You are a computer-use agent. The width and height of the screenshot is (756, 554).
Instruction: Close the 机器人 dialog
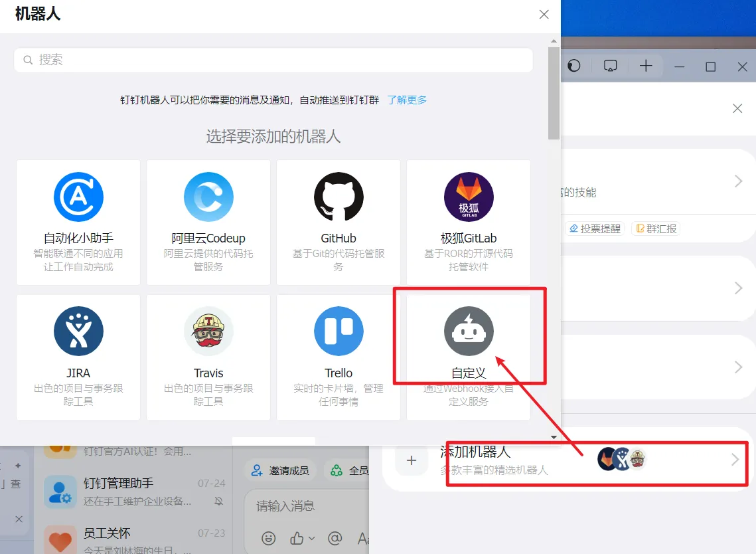click(544, 15)
